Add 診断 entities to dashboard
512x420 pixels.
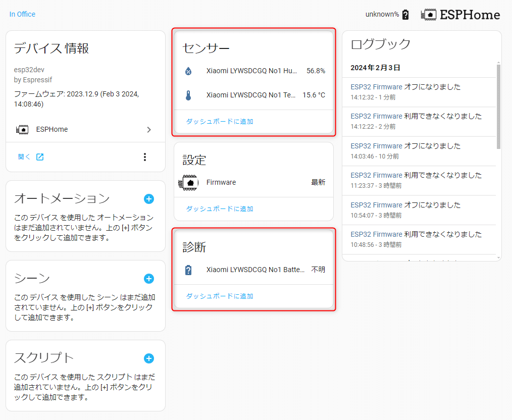220,296
